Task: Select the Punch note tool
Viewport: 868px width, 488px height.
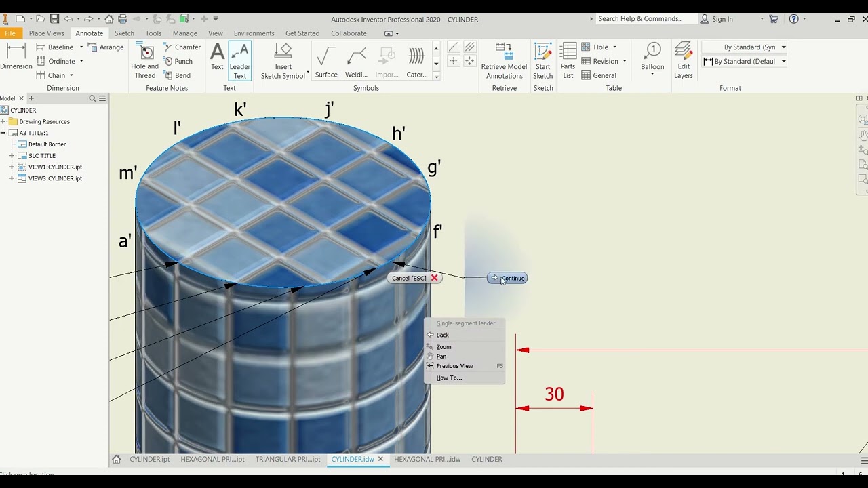Action: pyautogui.click(x=178, y=61)
